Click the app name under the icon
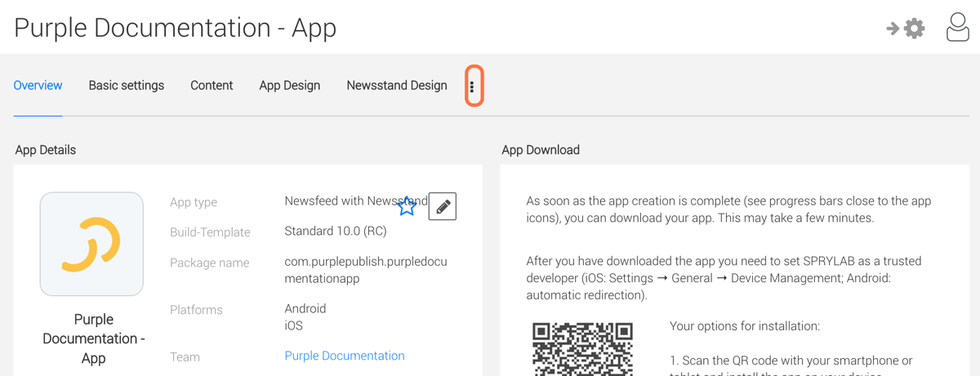Screen dimensions: 980x376 [93, 338]
